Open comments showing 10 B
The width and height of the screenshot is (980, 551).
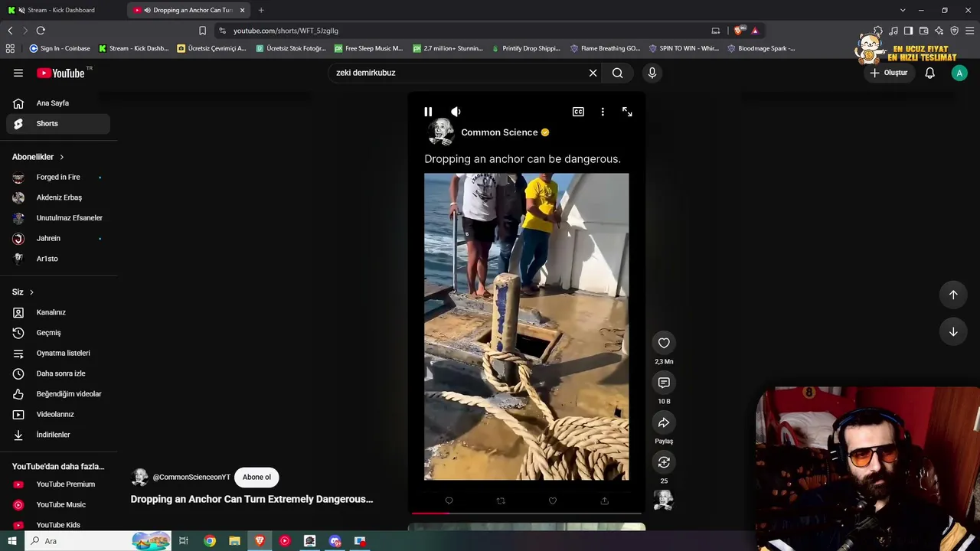(664, 383)
